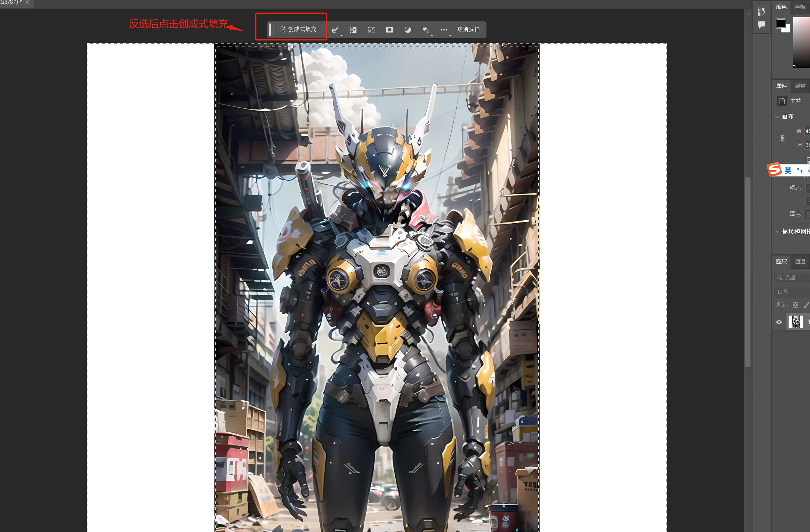Open the selection brush dropdown arrow
The height and width of the screenshot is (532, 810).
click(x=341, y=35)
